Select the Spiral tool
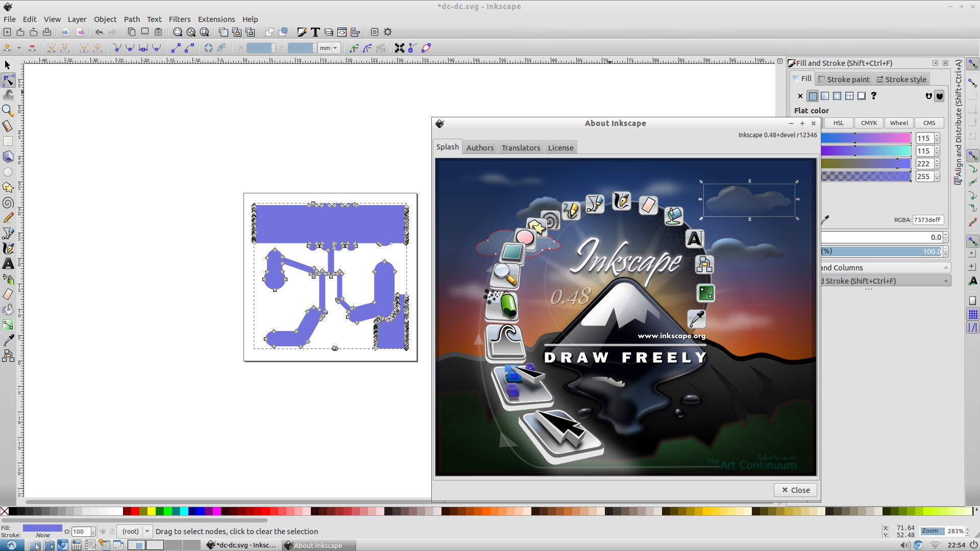 [8, 203]
